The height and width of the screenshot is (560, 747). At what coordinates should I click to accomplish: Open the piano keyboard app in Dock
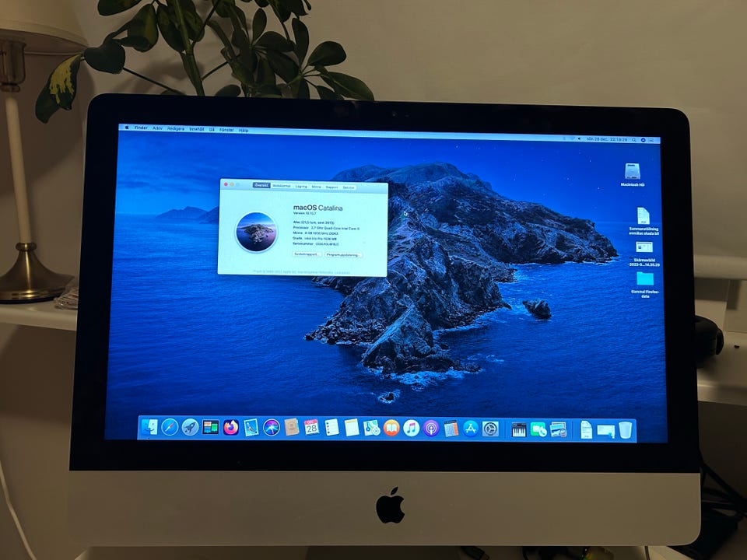point(518,429)
